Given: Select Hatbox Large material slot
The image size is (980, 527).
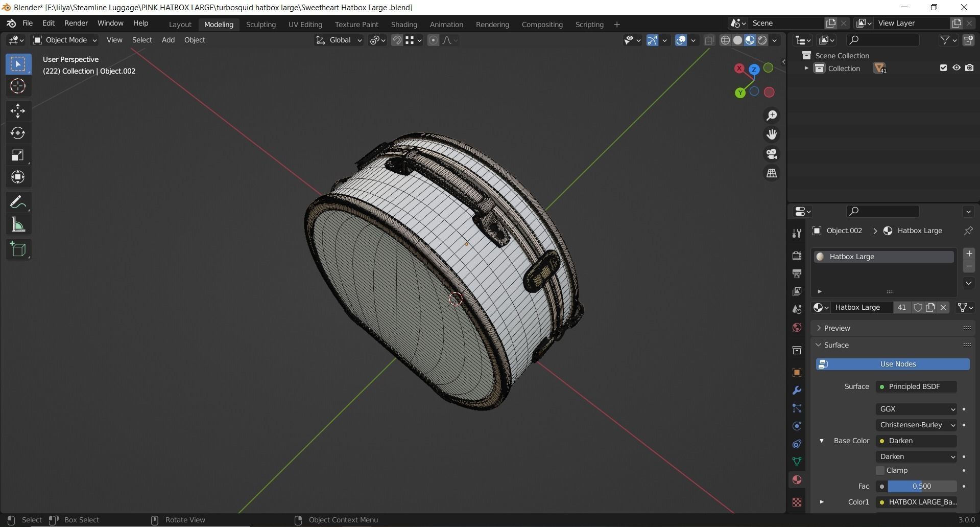Looking at the screenshot, I should click(x=883, y=257).
